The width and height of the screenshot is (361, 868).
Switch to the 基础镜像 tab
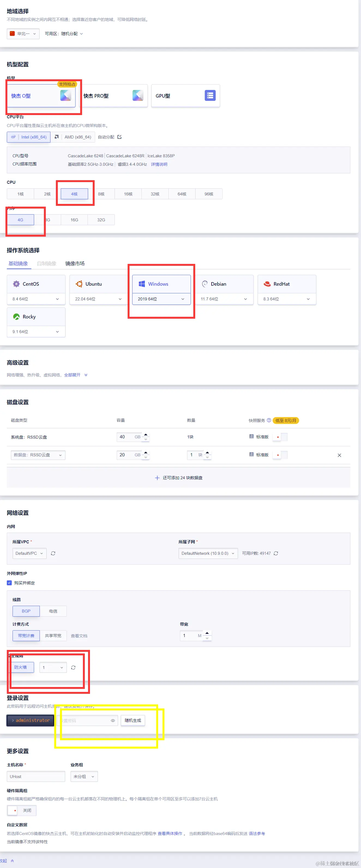pos(18,264)
